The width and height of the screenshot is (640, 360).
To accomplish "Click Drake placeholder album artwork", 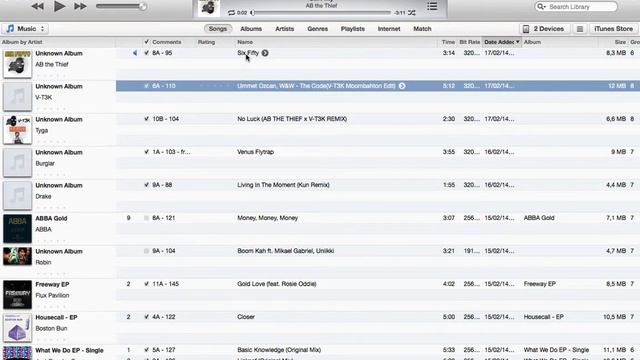I will click(18, 196).
